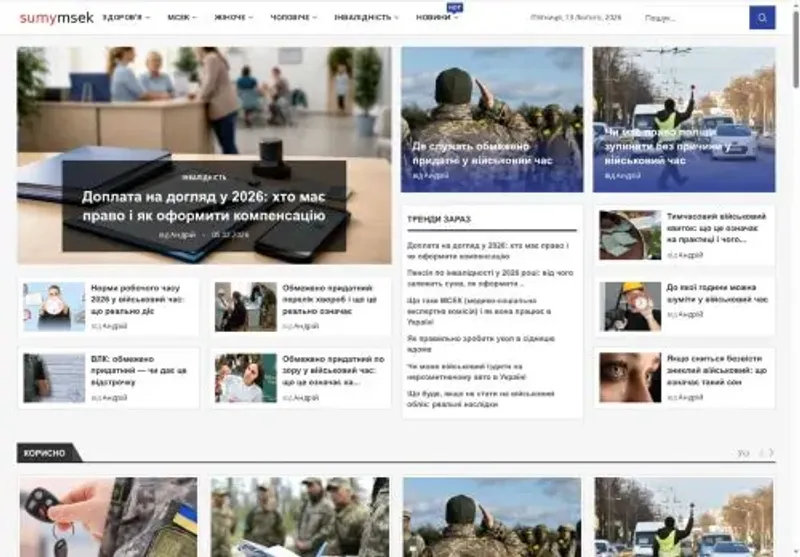The width and height of the screenshot is (800, 557).
Task: Click the Усі filter in Корисно section
Action: tap(743, 452)
